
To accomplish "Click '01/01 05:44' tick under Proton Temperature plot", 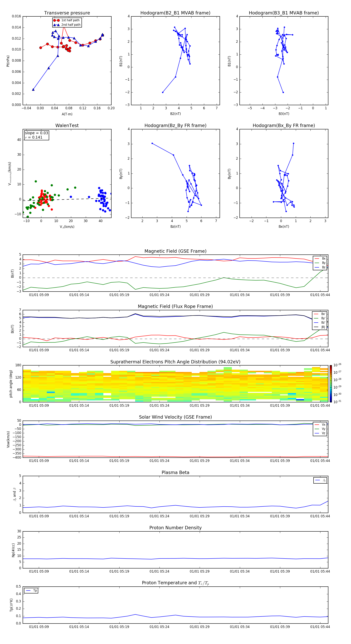I will point(320,627).
